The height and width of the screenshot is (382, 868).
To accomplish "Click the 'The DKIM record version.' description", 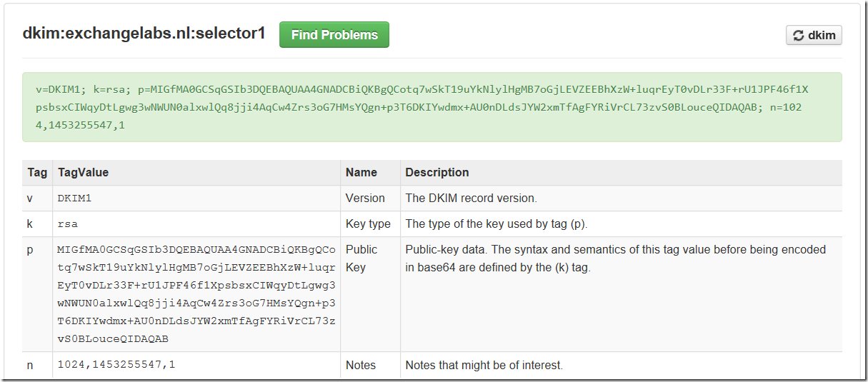I will (x=471, y=198).
